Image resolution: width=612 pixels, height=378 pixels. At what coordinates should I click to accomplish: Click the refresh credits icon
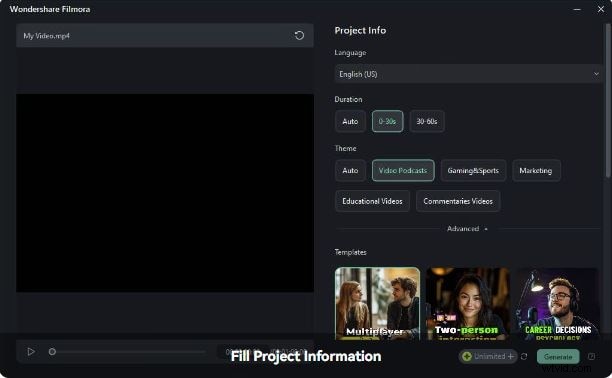tap(524, 357)
